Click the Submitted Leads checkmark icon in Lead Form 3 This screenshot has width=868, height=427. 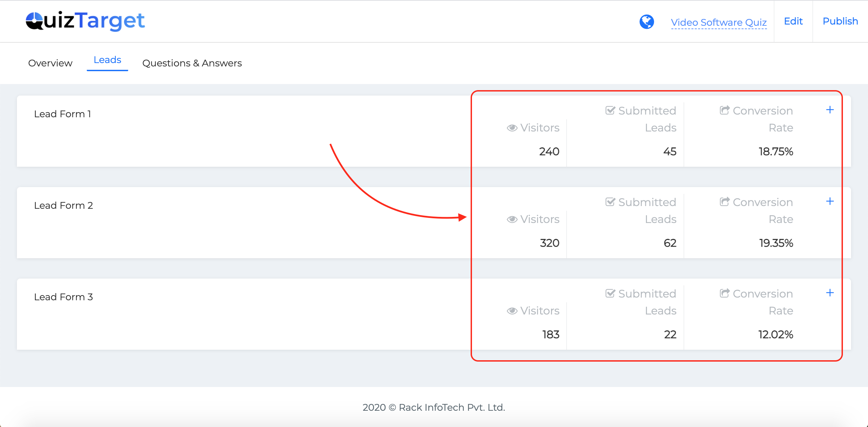(610, 293)
